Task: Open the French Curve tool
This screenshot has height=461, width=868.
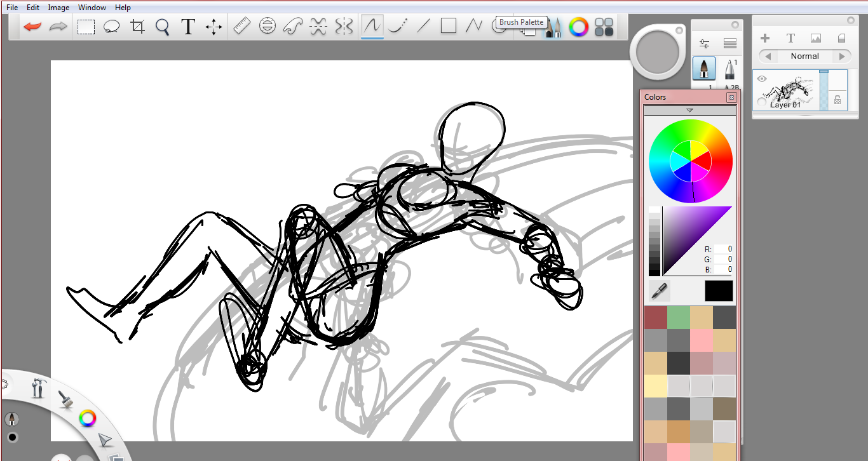Action: click(x=292, y=27)
